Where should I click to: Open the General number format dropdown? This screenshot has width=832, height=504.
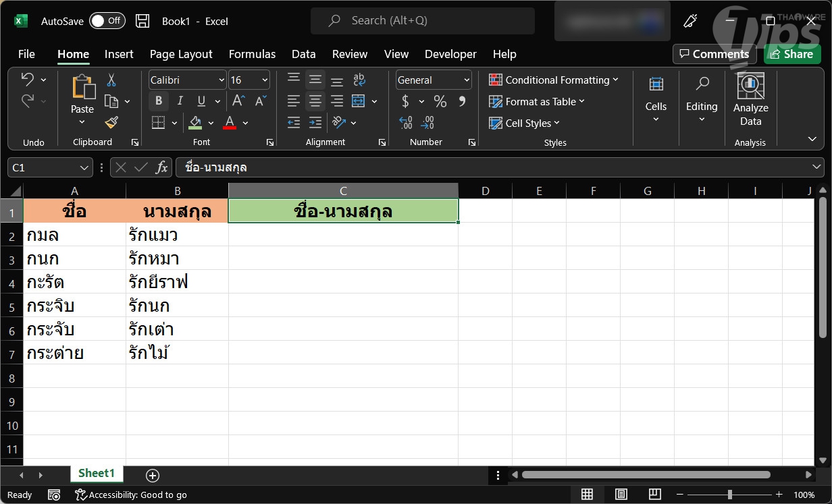click(467, 80)
